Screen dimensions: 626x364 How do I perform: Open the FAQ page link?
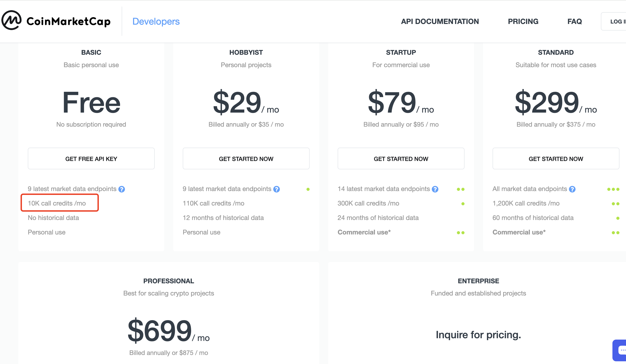click(x=574, y=21)
